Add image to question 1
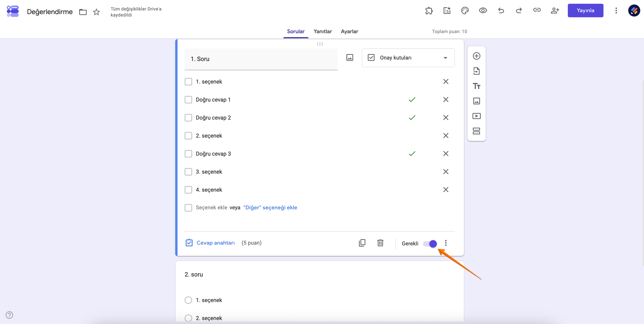This screenshot has width=644, height=324. tap(350, 58)
